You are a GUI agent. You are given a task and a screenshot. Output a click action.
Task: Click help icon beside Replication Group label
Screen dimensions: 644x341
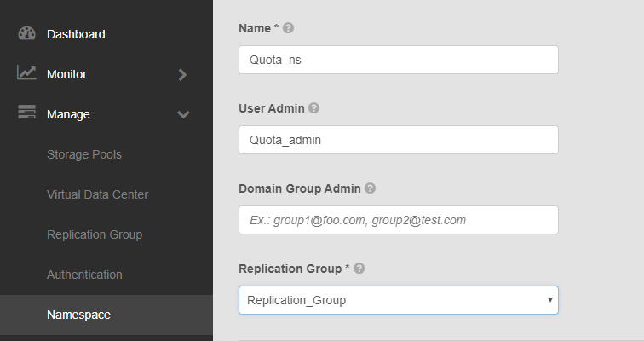point(359,269)
